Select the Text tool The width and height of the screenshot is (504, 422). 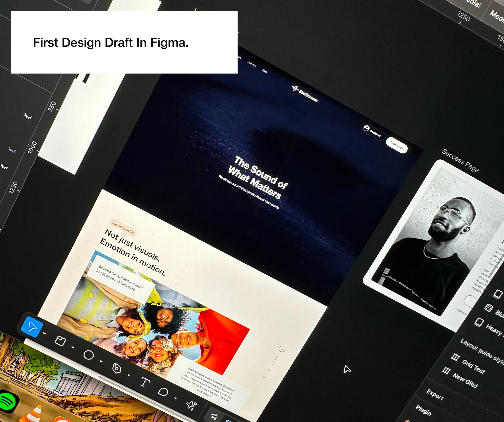[x=145, y=382]
